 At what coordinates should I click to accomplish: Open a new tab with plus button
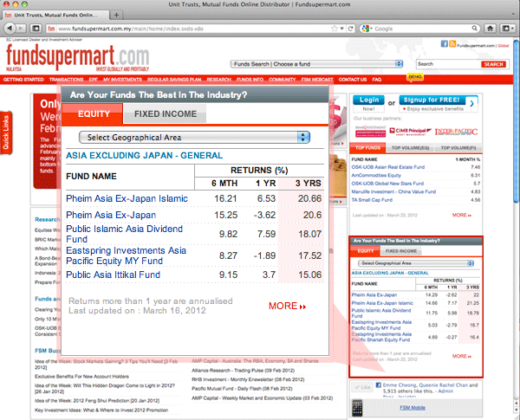[x=116, y=15]
